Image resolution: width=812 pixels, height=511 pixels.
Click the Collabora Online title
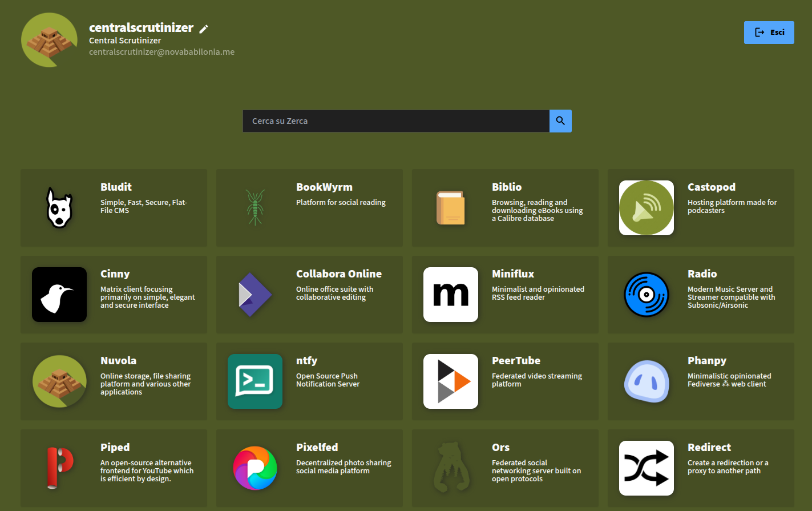[339, 273]
